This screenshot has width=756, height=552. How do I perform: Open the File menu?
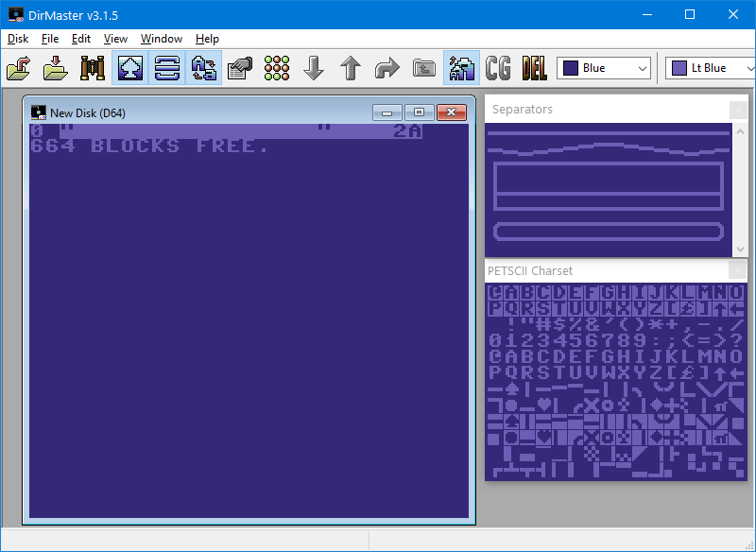pos(50,39)
